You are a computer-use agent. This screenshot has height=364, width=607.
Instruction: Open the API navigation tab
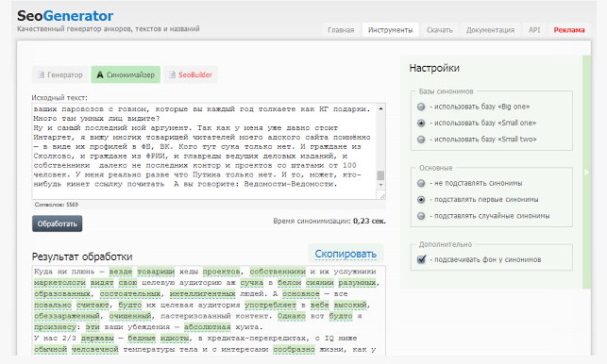point(534,30)
